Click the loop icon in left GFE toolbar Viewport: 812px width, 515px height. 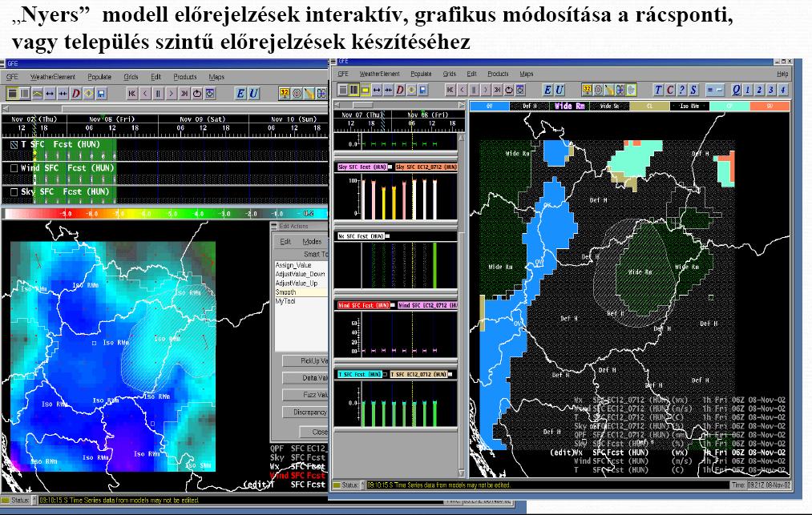[x=196, y=94]
